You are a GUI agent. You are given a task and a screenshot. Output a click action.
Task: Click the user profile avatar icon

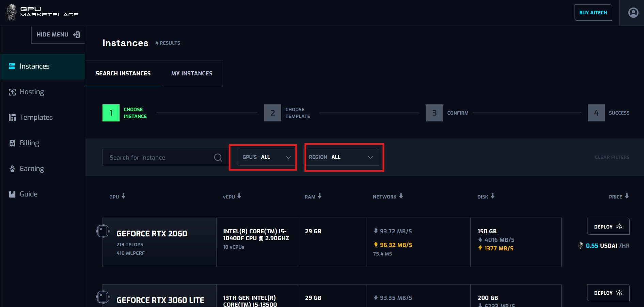pyautogui.click(x=633, y=13)
